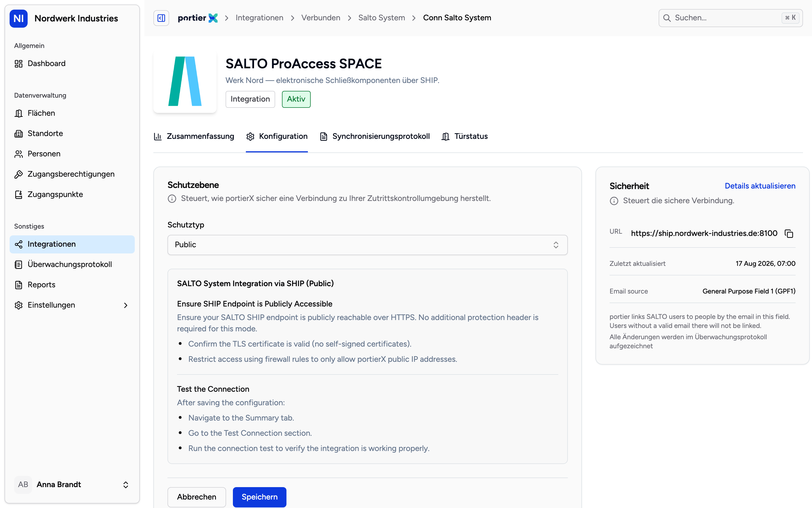812x508 pixels.
Task: Open the Schutztyp dropdown showing Public
Action: click(x=367, y=245)
